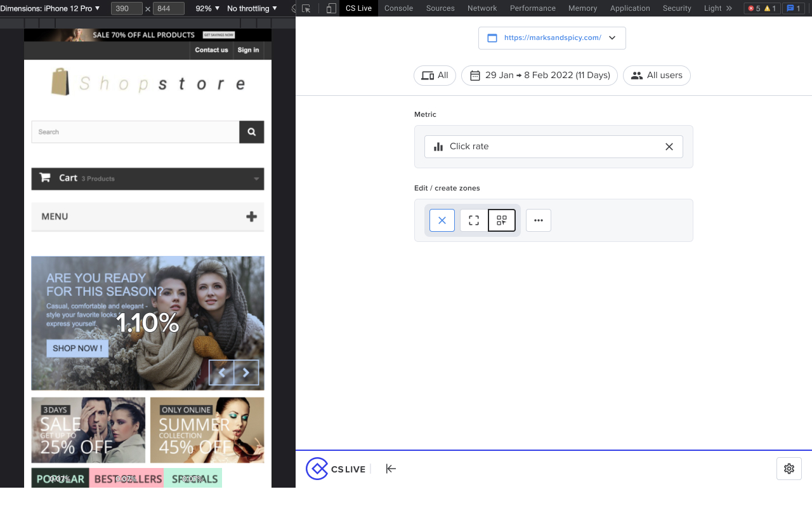This screenshot has height=508, width=812.
Task: Expand the marksandspicy.com URL dropdown
Action: click(552, 38)
